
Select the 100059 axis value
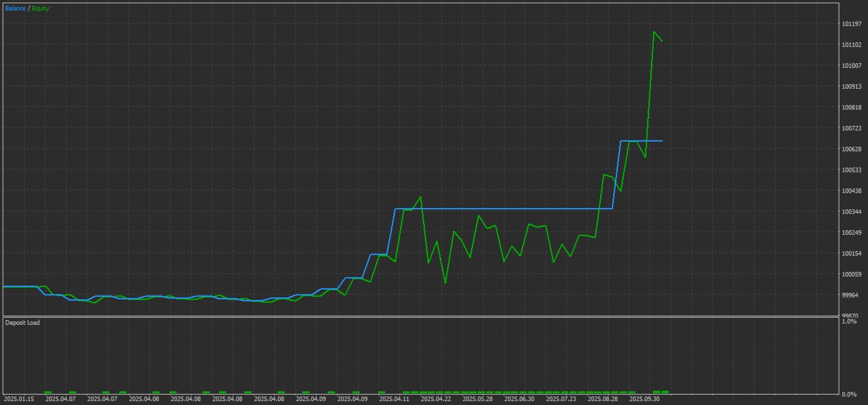click(x=852, y=275)
